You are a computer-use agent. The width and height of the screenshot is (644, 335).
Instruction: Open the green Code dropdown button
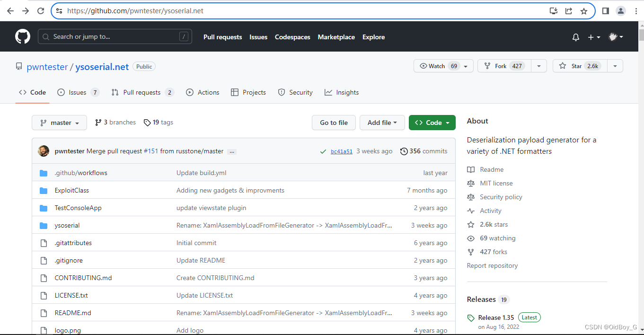[x=432, y=123]
